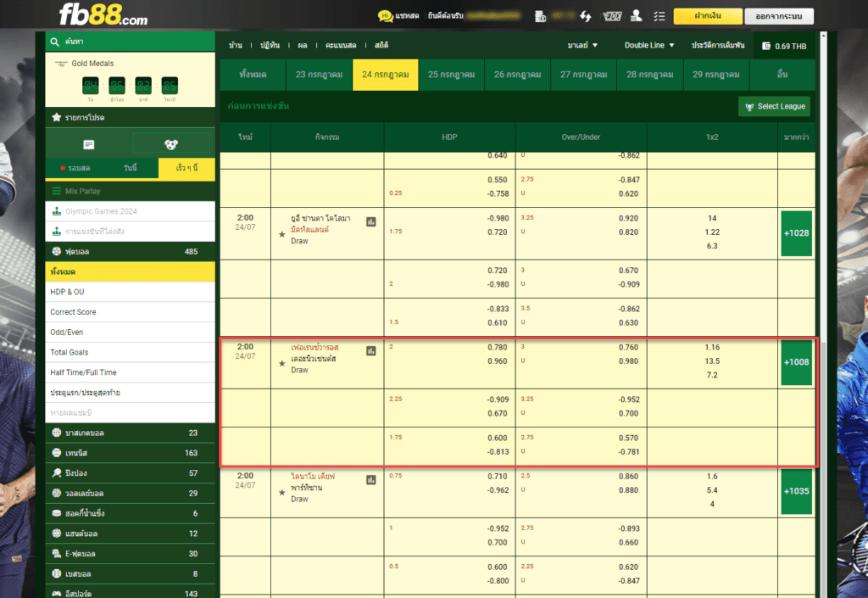The width and height of the screenshot is (868, 598).
Task: Click the favorites star icon in sidebar
Action: (x=57, y=117)
